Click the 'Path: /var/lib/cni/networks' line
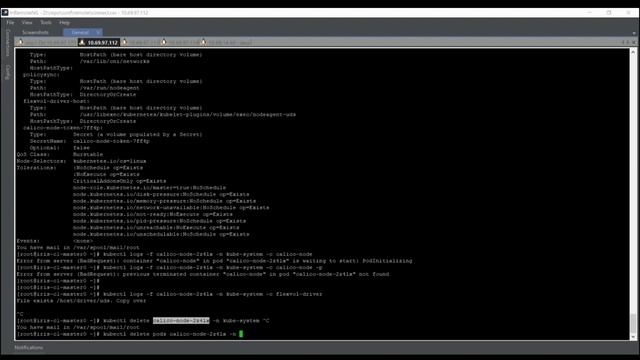Image resolution: width=640 pixels, height=360 pixels. (x=90, y=61)
